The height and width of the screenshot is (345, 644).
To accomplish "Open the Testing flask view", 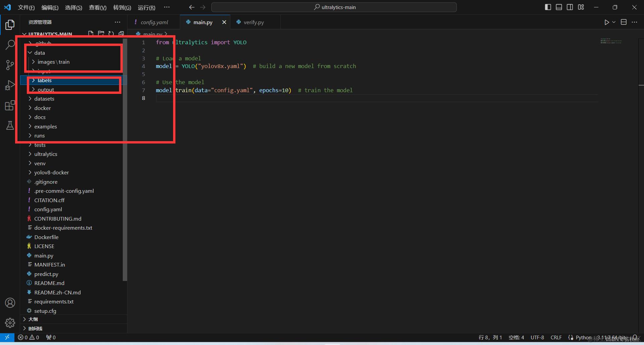I will click(10, 125).
